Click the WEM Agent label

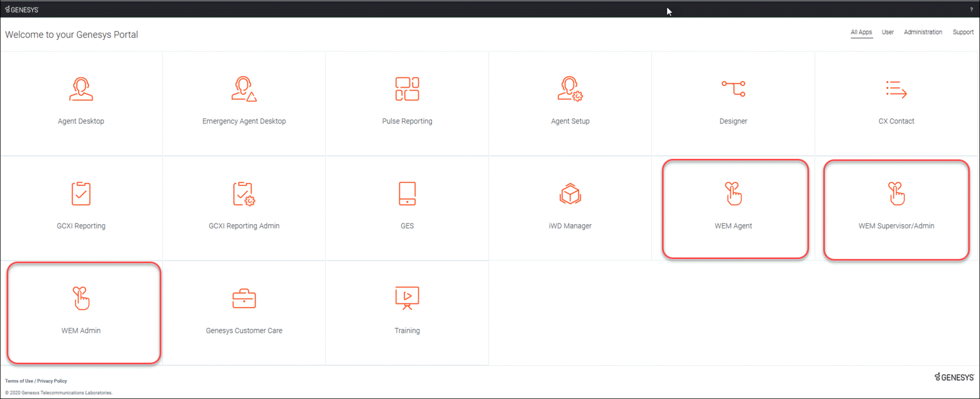pos(733,226)
